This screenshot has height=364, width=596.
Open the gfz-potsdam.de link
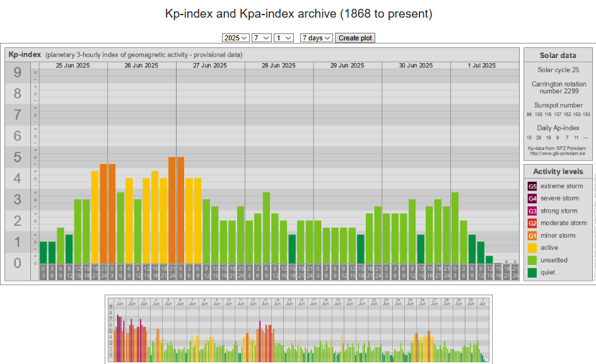[558, 154]
